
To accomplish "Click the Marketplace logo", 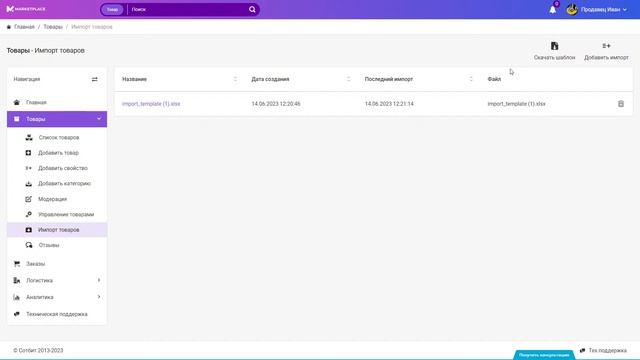I will [x=26, y=9].
